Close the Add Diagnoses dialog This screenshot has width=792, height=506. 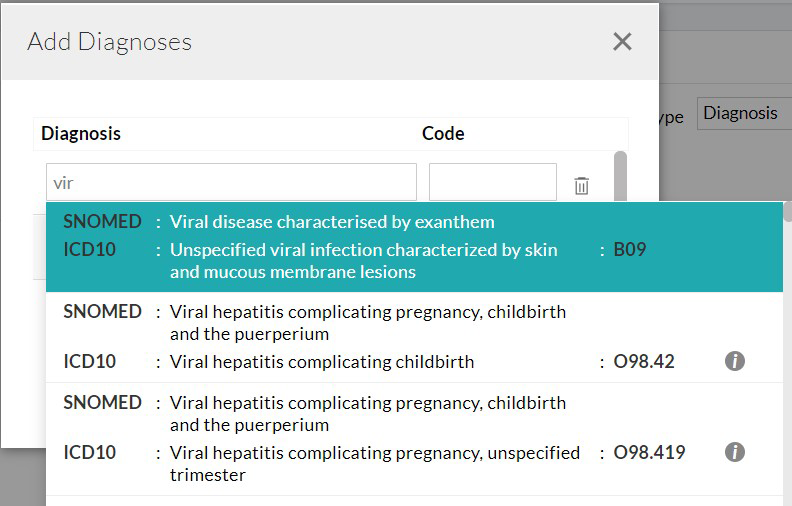[622, 41]
